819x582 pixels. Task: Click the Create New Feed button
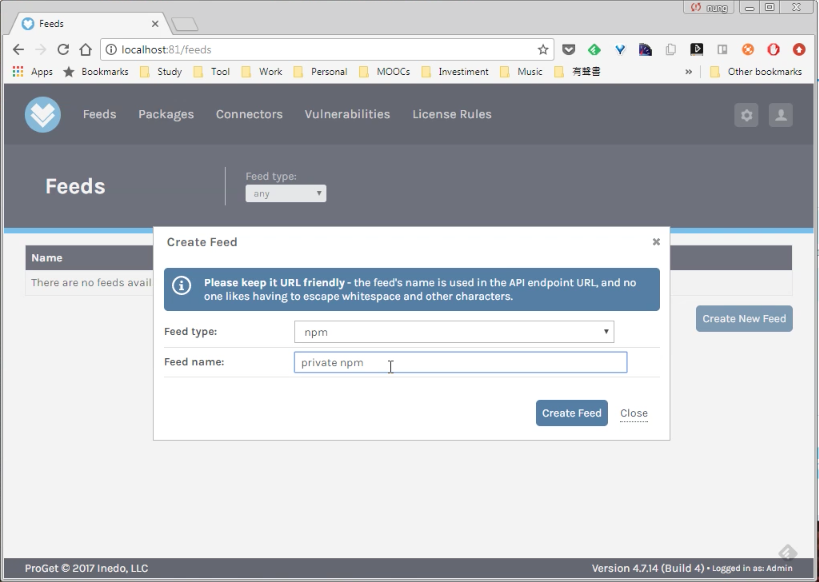pyautogui.click(x=744, y=319)
